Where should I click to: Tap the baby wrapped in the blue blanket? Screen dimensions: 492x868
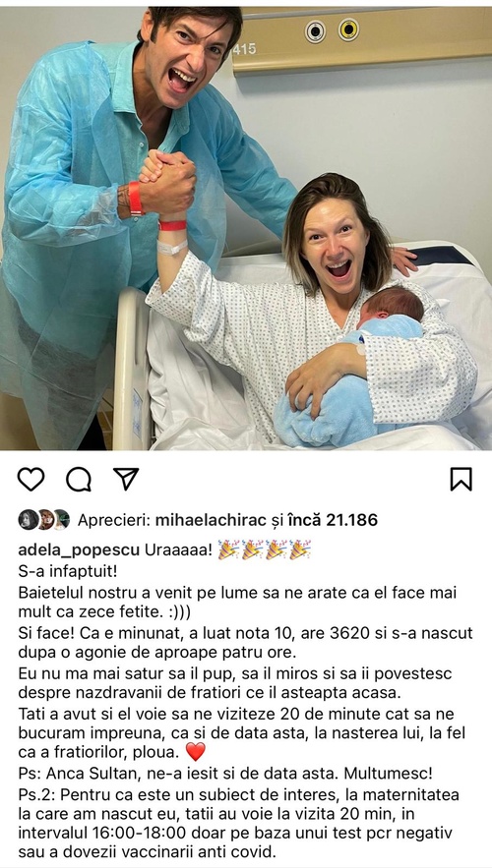354,366
